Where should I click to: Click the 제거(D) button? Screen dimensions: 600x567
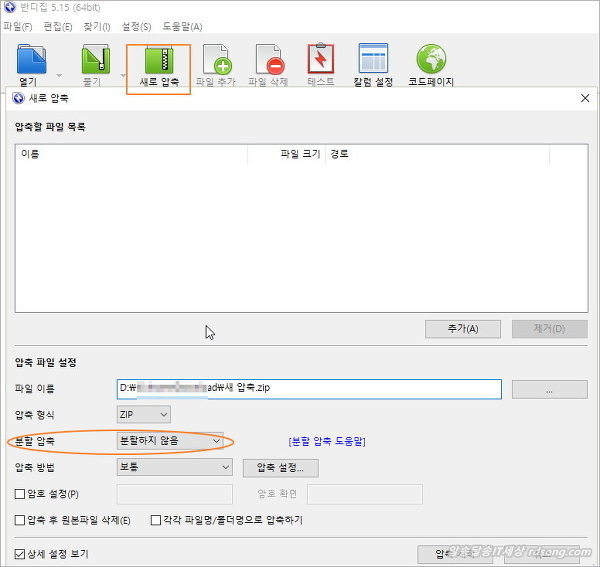pyautogui.click(x=549, y=329)
